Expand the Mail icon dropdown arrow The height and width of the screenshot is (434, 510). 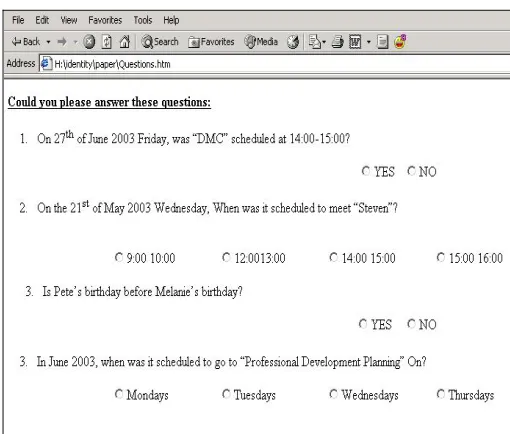(x=324, y=42)
